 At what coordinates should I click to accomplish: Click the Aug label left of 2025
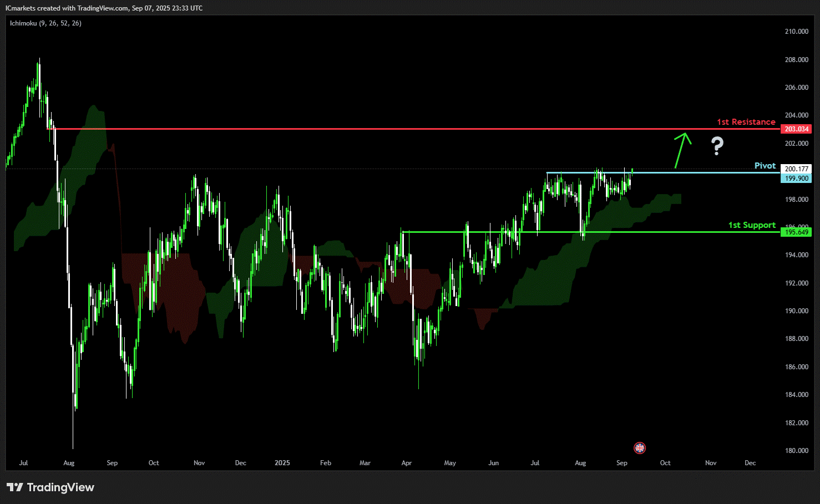tap(69, 463)
